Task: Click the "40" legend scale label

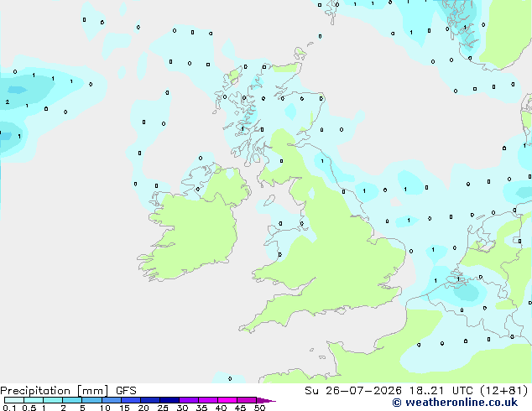Action: [221, 408]
